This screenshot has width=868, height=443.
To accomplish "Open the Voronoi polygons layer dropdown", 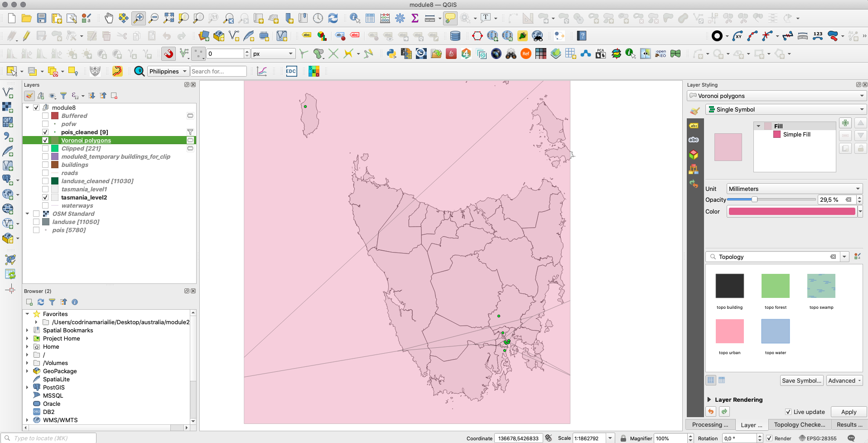I will coord(776,96).
